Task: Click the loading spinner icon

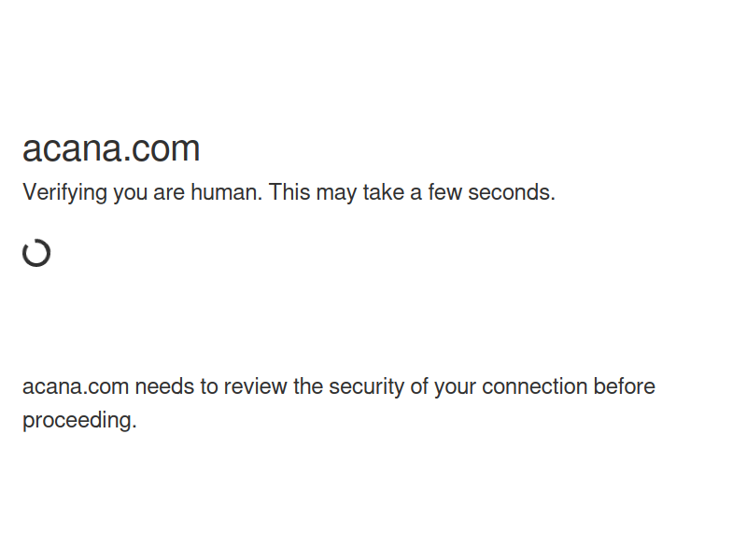Action: coord(36,253)
